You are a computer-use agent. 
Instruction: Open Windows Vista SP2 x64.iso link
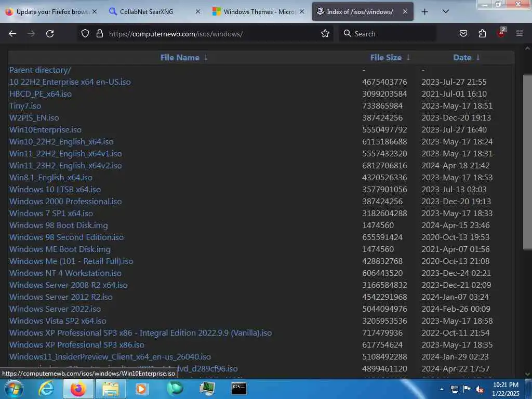pyautogui.click(x=58, y=321)
